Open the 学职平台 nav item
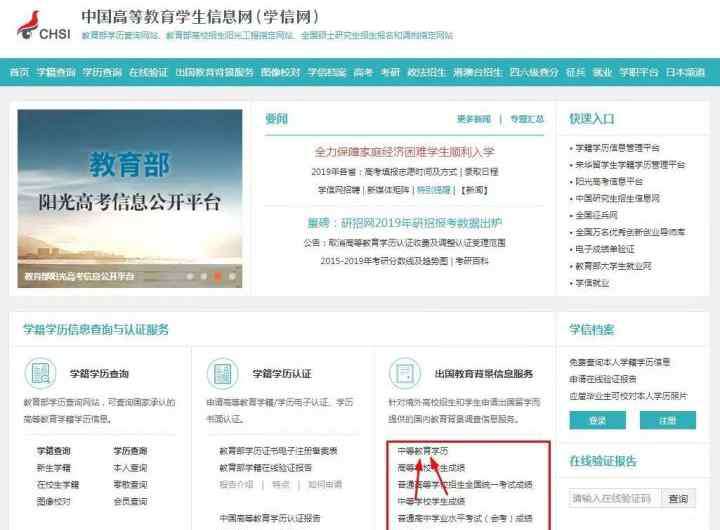This screenshot has height=530, width=720. click(x=638, y=73)
